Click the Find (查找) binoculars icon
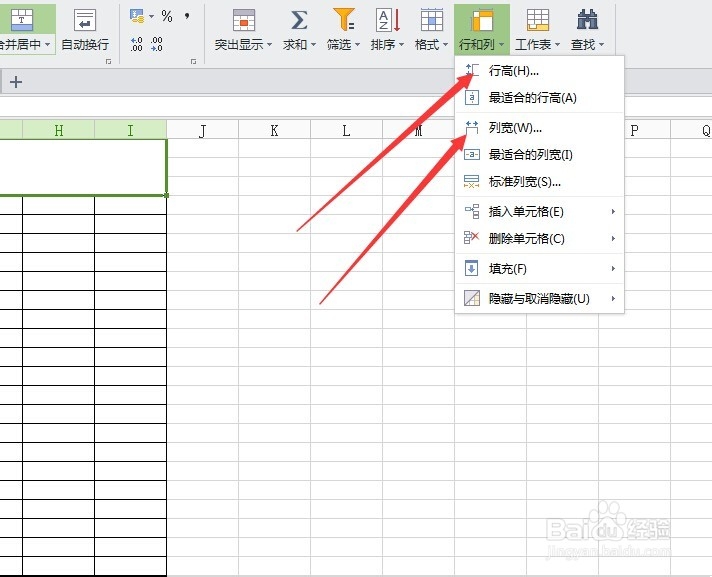 pyautogui.click(x=588, y=20)
